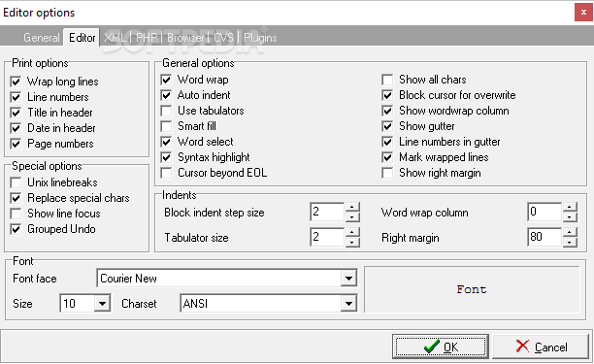Enable Show line focus
This screenshot has height=364, width=594.
[x=16, y=214]
